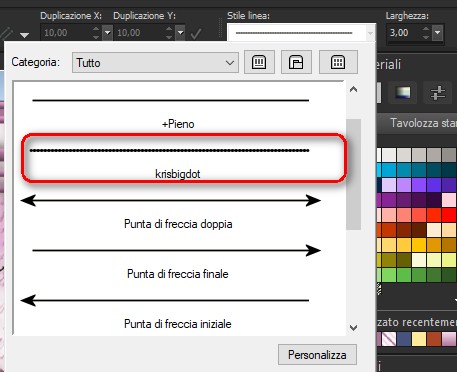Click the Personalizza button
Screen dimensions: 457x372
[x=317, y=355]
